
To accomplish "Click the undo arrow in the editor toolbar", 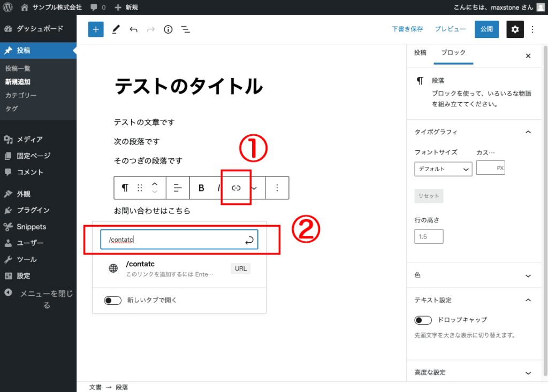I will point(133,29).
